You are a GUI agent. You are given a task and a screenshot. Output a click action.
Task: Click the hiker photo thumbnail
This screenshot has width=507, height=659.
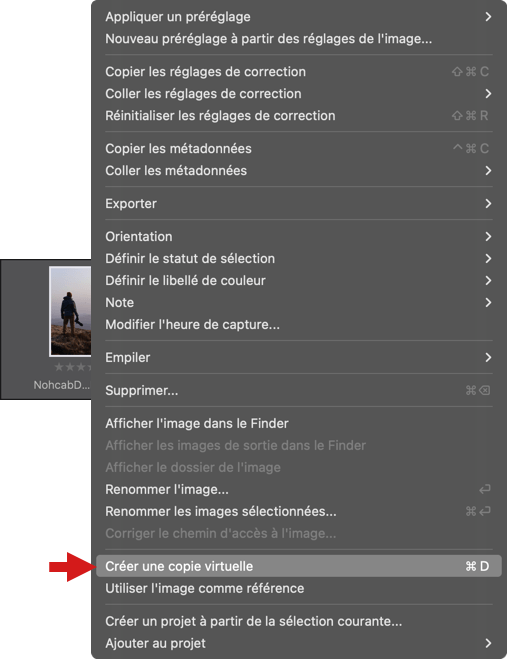pyautogui.click(x=71, y=311)
